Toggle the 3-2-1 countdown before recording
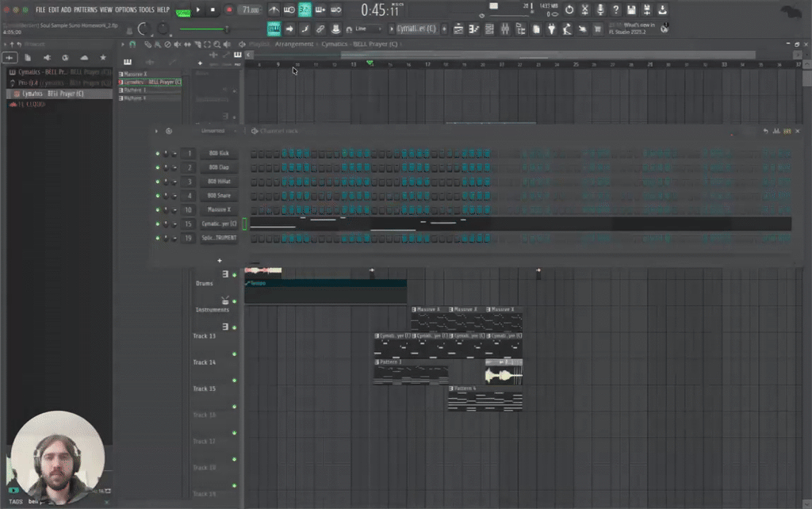The image size is (812, 509). point(304,10)
